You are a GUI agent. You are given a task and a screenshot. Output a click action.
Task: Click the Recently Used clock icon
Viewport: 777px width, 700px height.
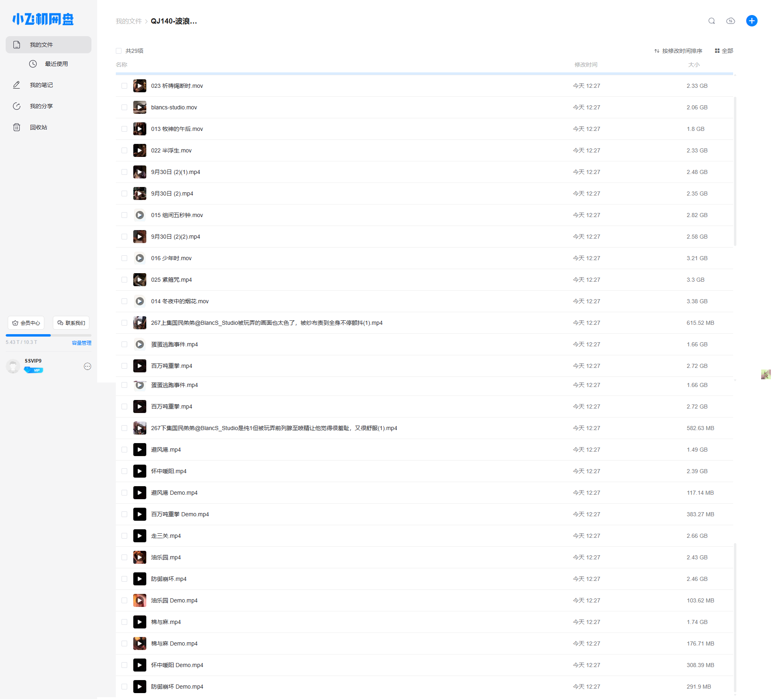[x=33, y=64]
